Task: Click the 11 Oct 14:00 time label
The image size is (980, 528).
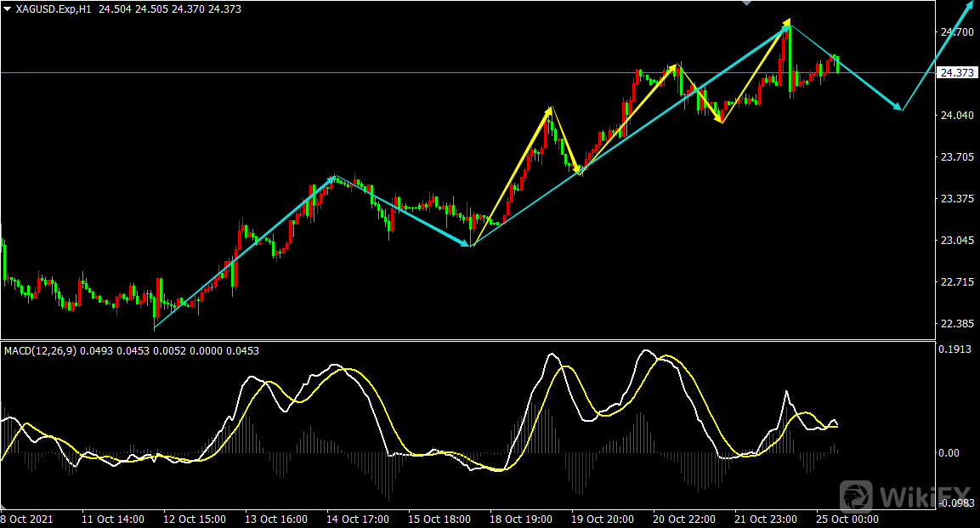Action: point(113,519)
